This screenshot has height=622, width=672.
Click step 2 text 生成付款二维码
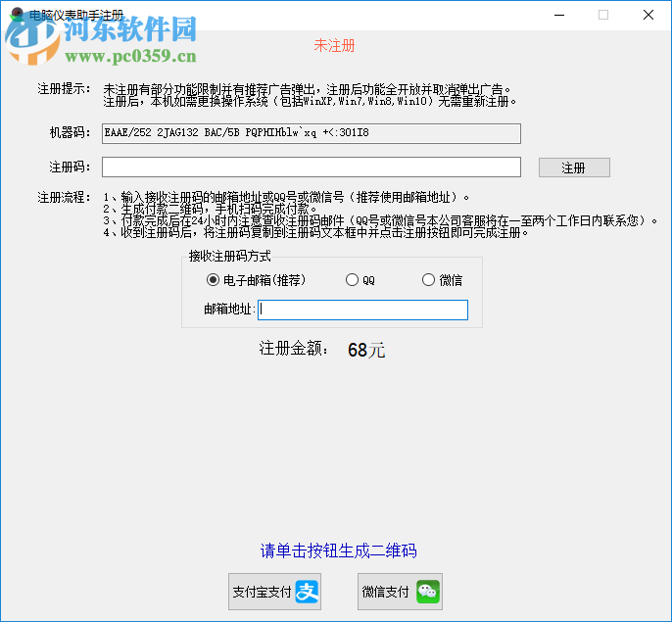pyautogui.click(x=210, y=209)
